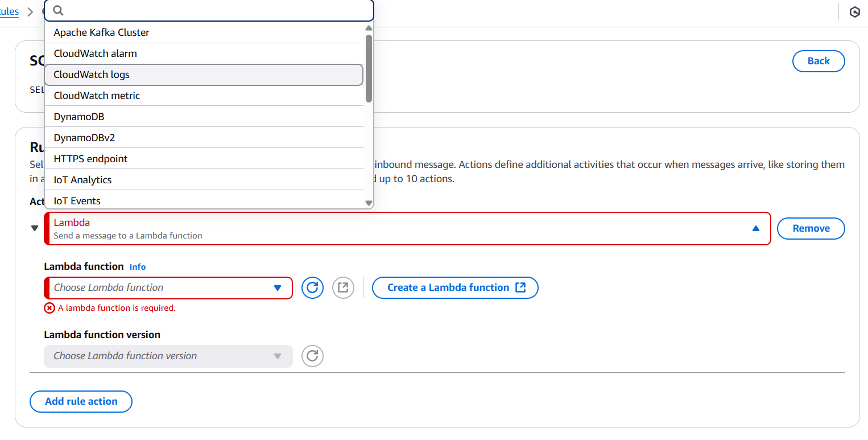
Task: Click hexagon icon in top right corner
Action: tap(854, 12)
